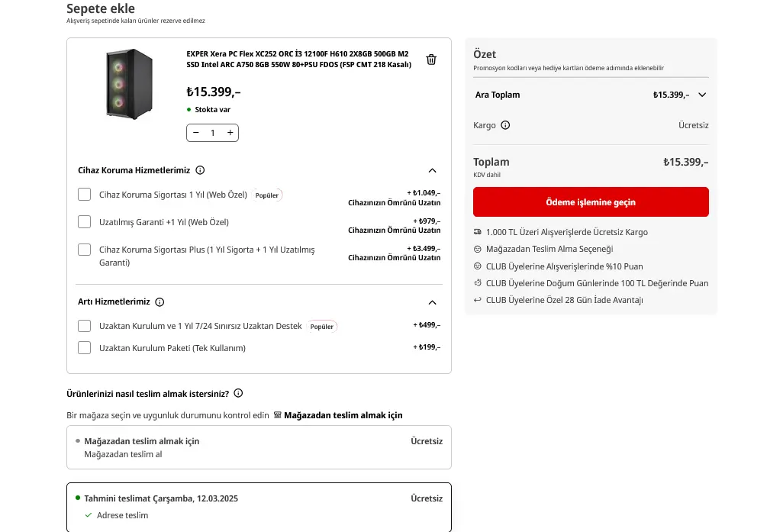Image resolution: width=783 pixels, height=532 pixels.
Task: Click the store icon before Mağazadan teslim almak için
Action: [278, 415]
